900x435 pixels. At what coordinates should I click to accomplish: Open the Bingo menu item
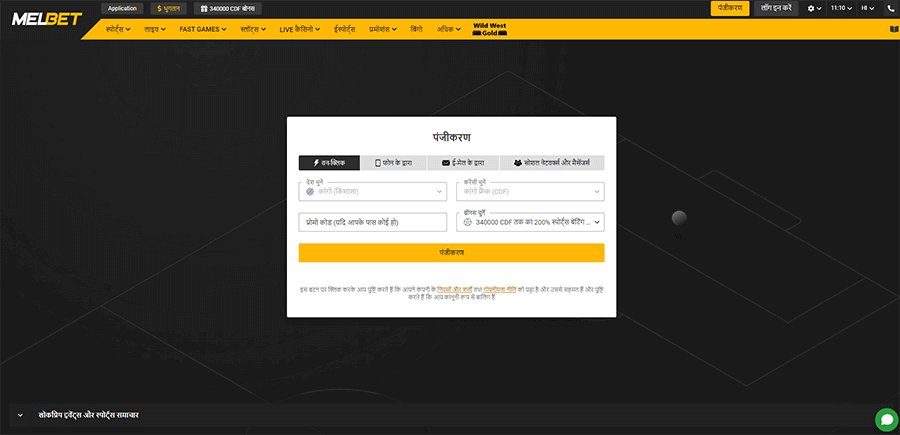click(x=417, y=29)
